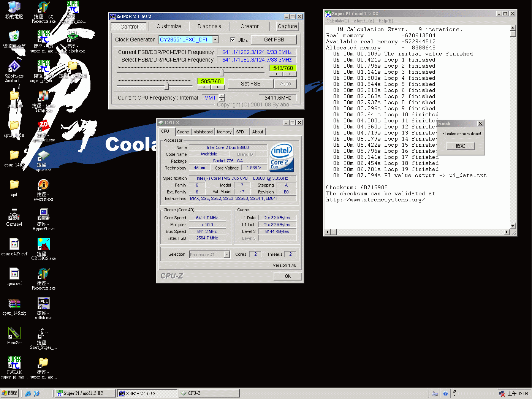Switch to the Customize tab in SetFSB

pyautogui.click(x=169, y=26)
